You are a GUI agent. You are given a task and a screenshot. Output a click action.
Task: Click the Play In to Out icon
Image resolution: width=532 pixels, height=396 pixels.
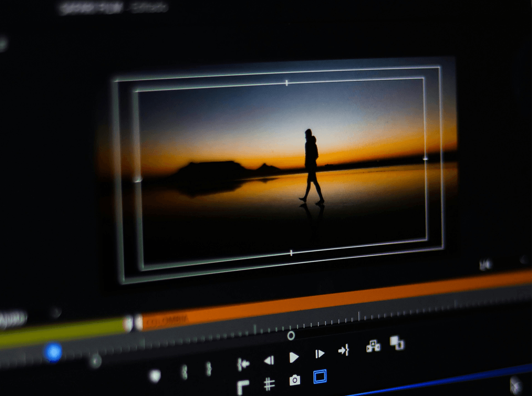[x=344, y=350]
